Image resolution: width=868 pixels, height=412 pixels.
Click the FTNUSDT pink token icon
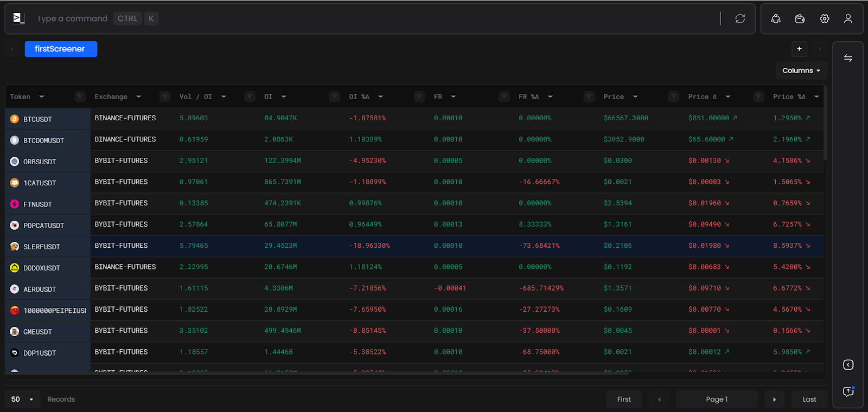15,204
